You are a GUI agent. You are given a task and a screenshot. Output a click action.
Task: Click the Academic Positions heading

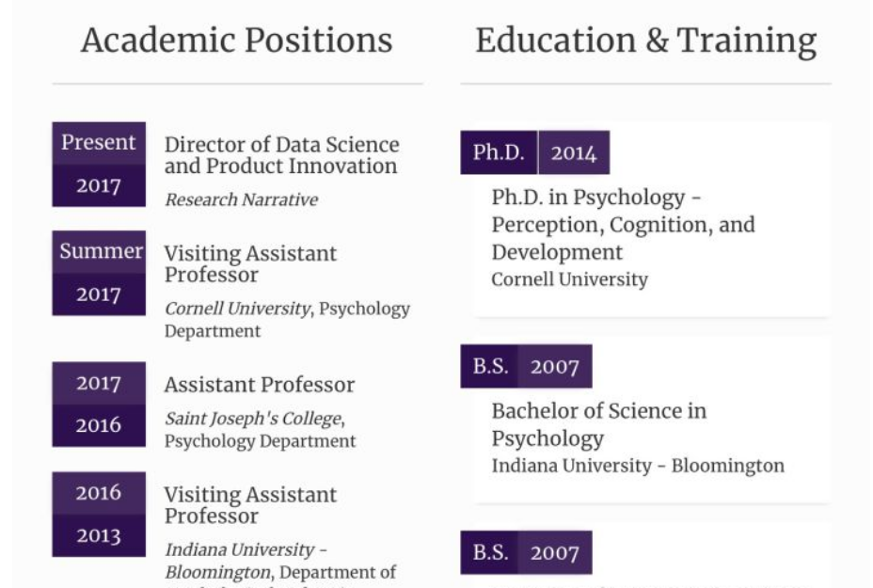[x=236, y=40]
